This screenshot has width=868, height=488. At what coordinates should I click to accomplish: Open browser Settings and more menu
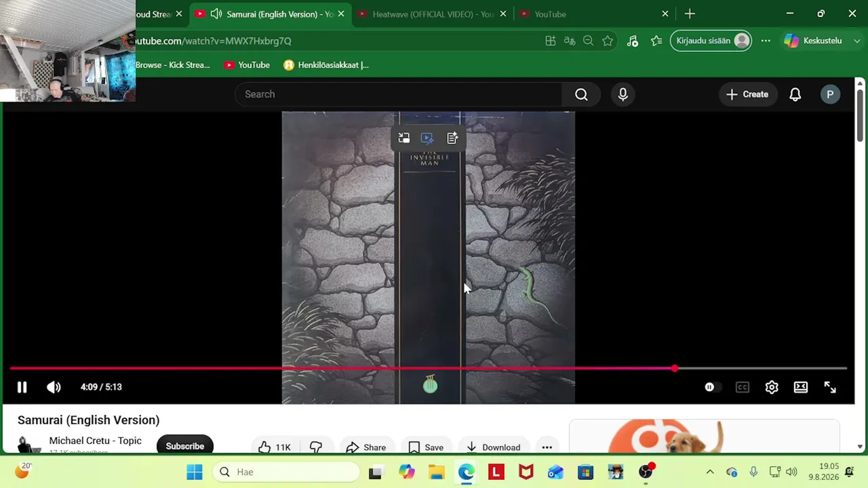click(766, 41)
